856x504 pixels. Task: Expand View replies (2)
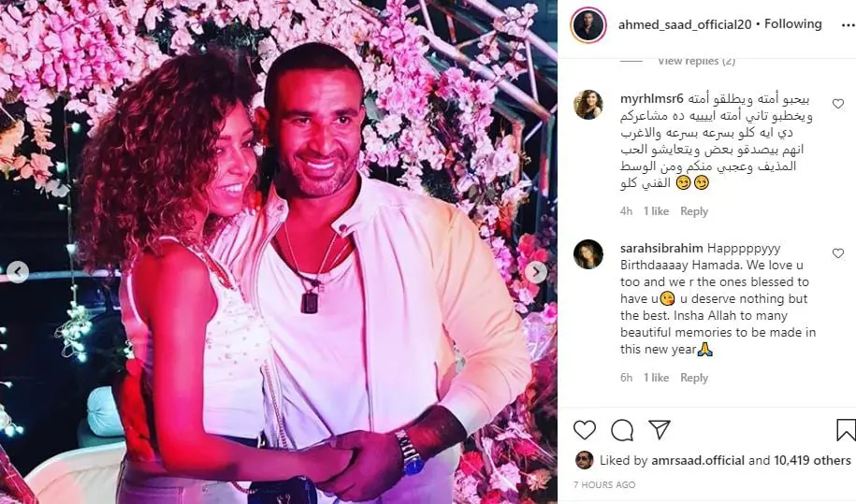(x=696, y=61)
